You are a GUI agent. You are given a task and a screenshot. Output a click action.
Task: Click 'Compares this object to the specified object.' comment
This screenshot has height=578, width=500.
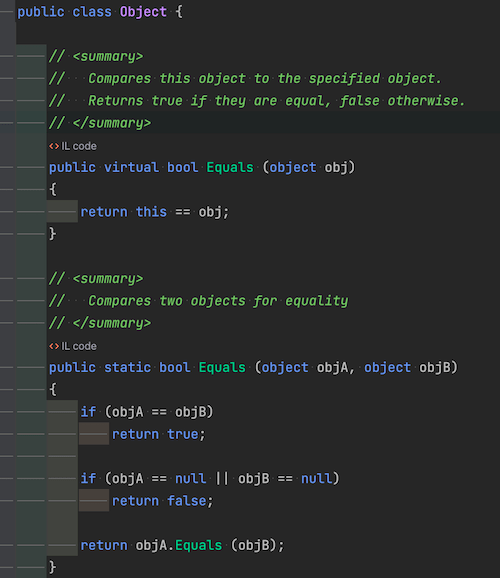coord(264,79)
